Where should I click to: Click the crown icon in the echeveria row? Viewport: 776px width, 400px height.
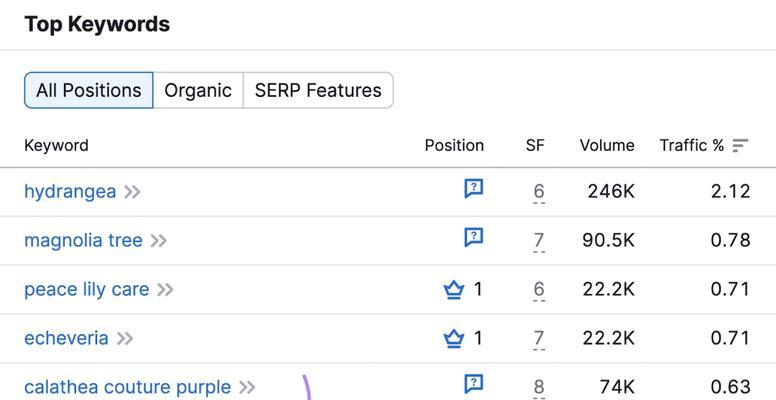pyautogui.click(x=454, y=339)
